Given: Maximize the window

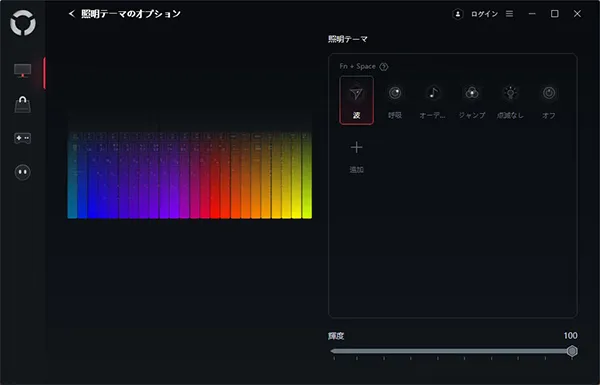Looking at the screenshot, I should pos(554,14).
